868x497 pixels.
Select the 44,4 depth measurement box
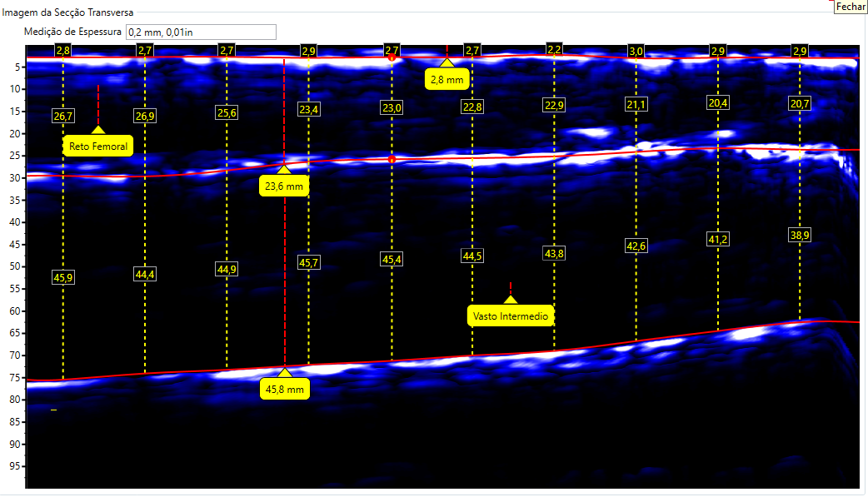pyautogui.click(x=145, y=274)
